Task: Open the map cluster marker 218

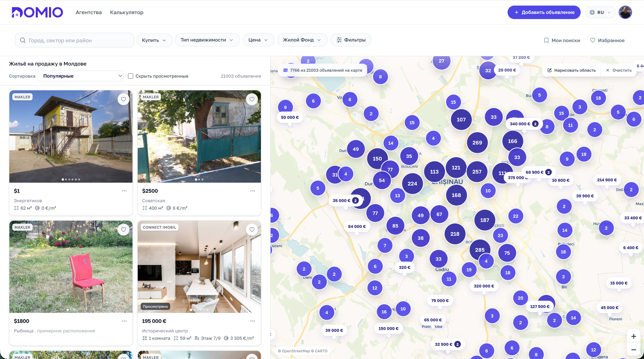Action: [455, 234]
